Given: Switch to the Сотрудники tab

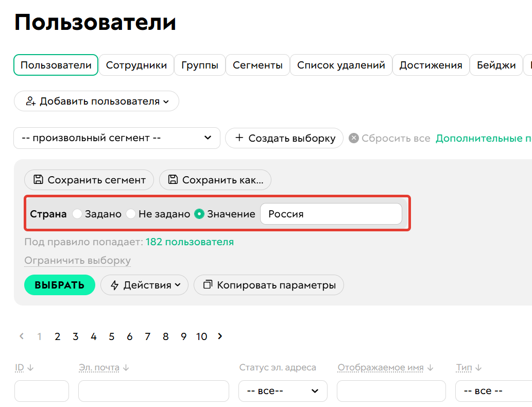Looking at the screenshot, I should point(136,65).
